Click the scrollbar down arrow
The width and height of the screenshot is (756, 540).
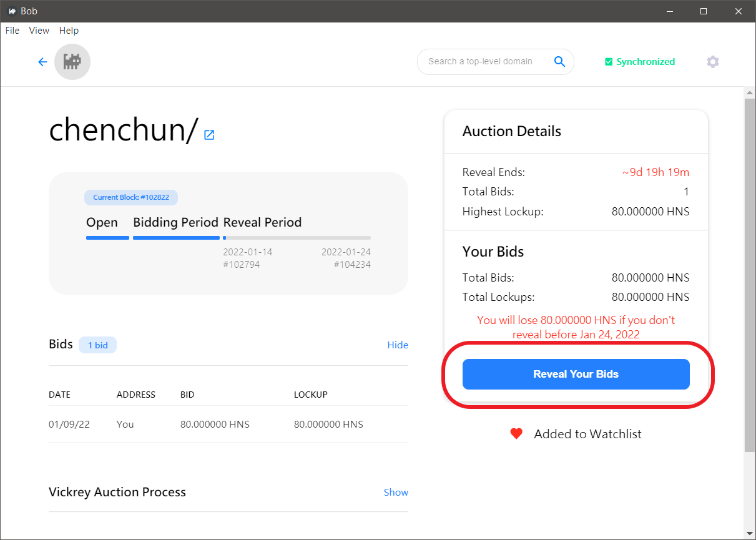[x=750, y=533]
